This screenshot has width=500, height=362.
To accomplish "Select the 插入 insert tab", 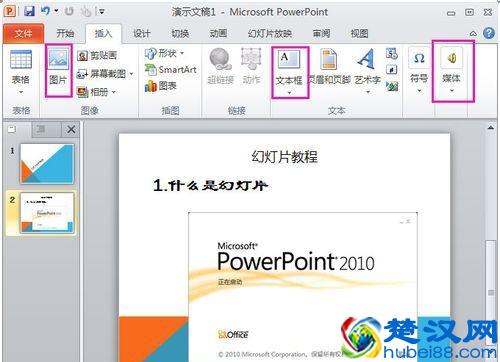I will pos(103,33).
